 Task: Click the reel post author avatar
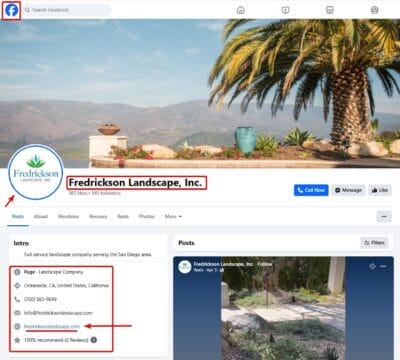coord(185,267)
